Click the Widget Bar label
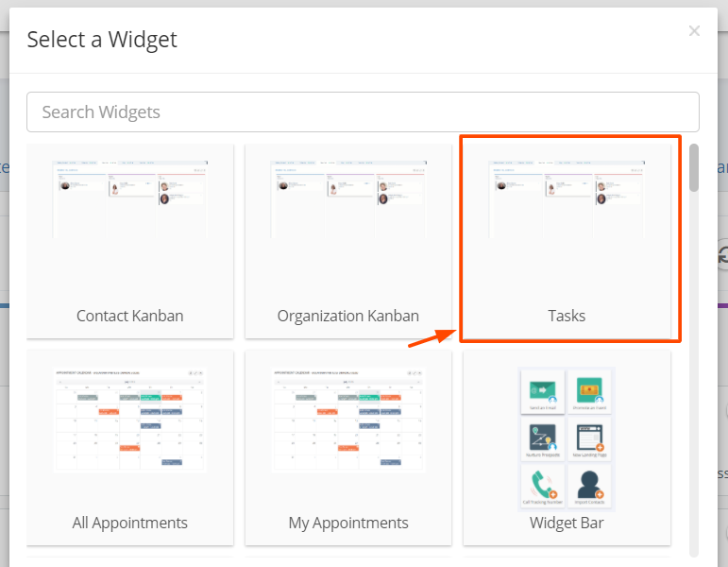The height and width of the screenshot is (567, 728). pyautogui.click(x=567, y=523)
